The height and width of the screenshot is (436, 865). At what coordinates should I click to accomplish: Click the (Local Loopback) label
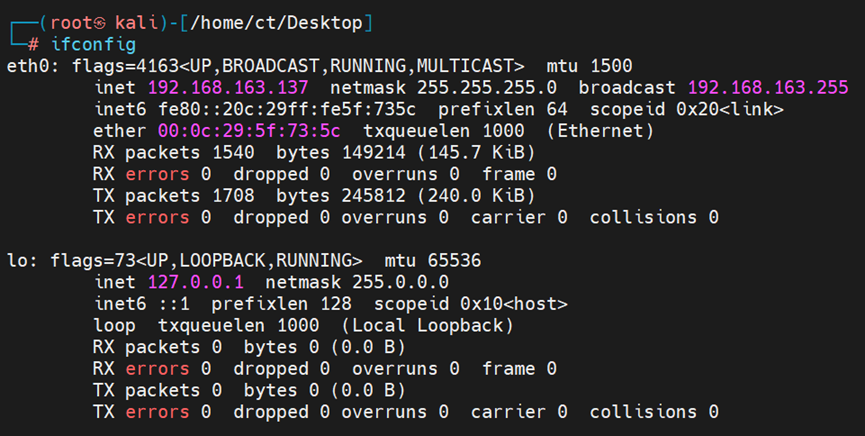(x=438, y=326)
